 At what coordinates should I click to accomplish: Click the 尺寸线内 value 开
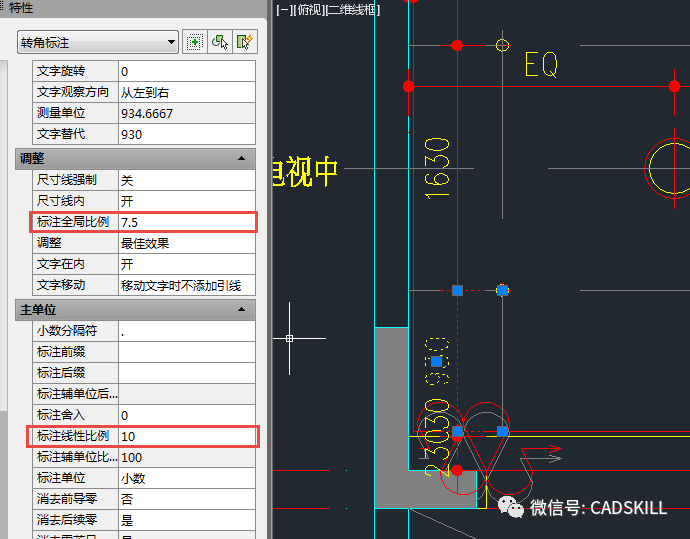pos(187,201)
